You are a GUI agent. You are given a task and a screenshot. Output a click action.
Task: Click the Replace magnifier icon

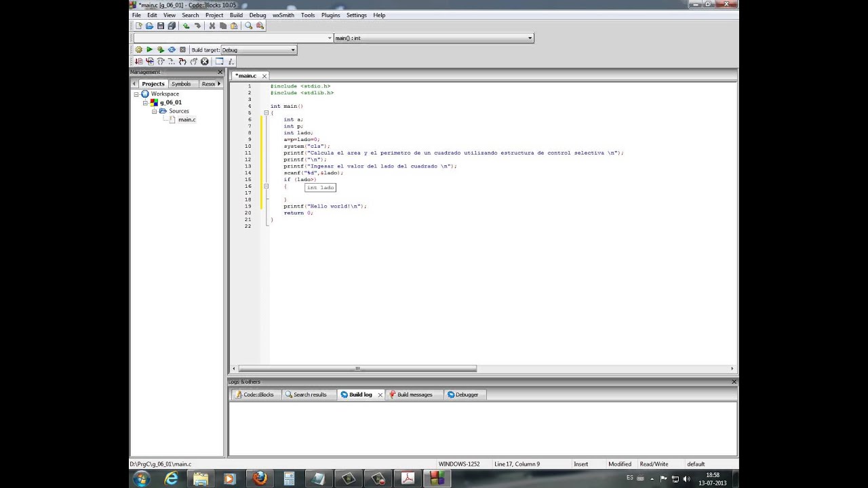[x=260, y=26]
